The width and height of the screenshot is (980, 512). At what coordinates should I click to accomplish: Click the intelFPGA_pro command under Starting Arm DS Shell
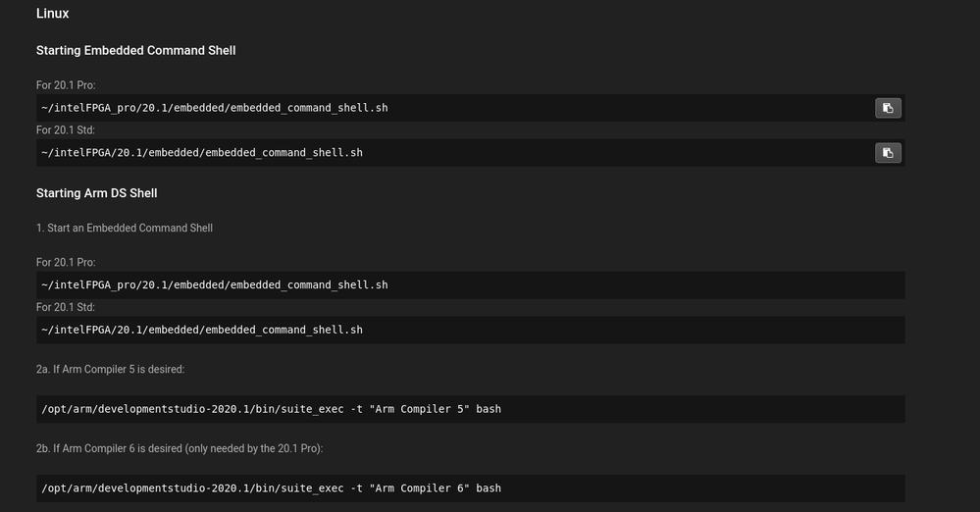pyautogui.click(x=215, y=285)
